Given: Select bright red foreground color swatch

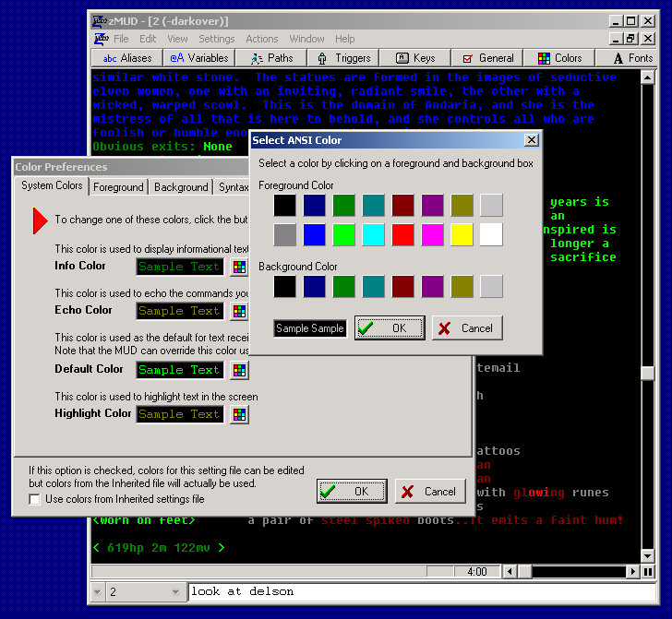Looking at the screenshot, I should (402, 234).
